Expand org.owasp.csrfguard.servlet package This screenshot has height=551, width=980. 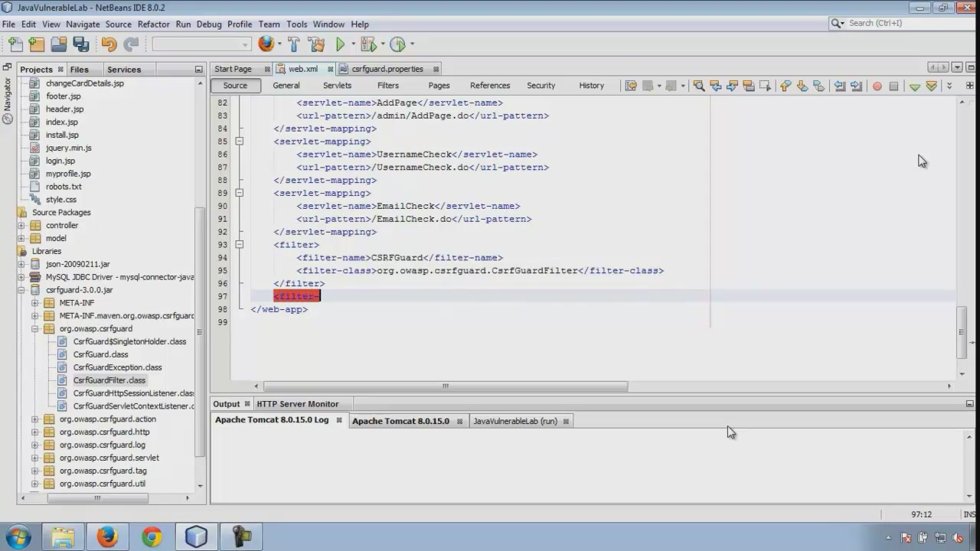click(x=34, y=458)
